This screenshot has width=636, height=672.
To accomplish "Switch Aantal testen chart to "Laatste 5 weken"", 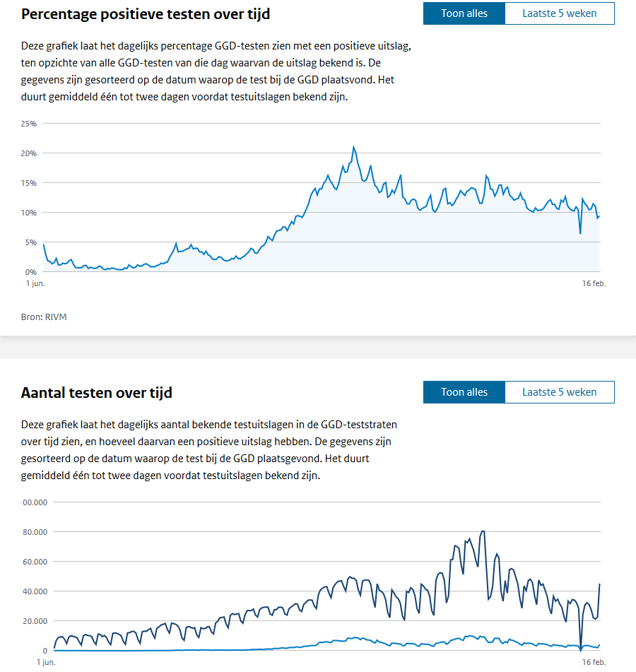I will (559, 392).
